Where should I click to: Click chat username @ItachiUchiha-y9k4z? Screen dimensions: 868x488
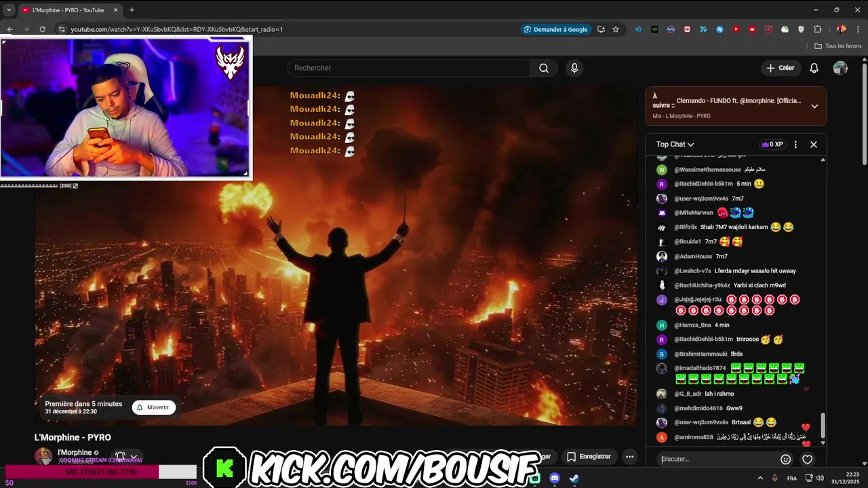coord(702,285)
